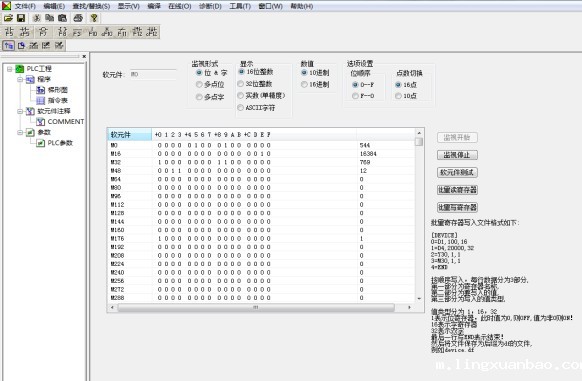Click the 批量写寄存器 button
The image size is (582, 381).
click(x=457, y=207)
